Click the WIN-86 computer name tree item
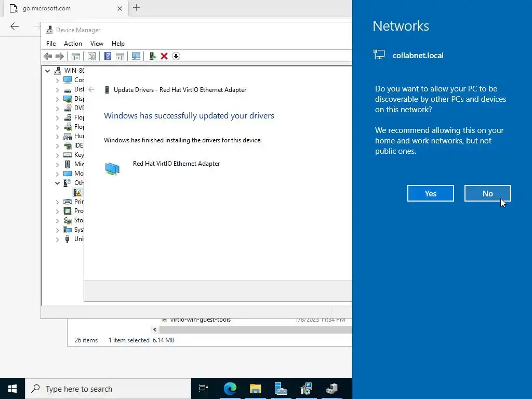This screenshot has height=399, width=532. coord(74,71)
